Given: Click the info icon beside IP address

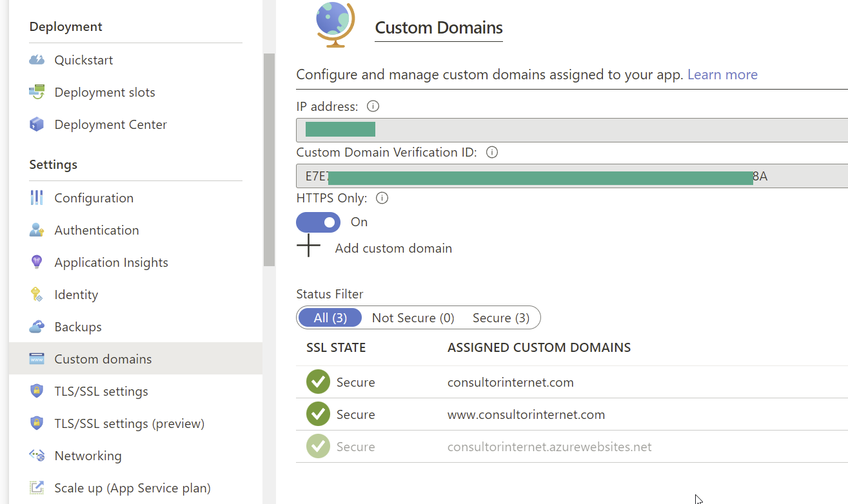Looking at the screenshot, I should click(x=373, y=106).
